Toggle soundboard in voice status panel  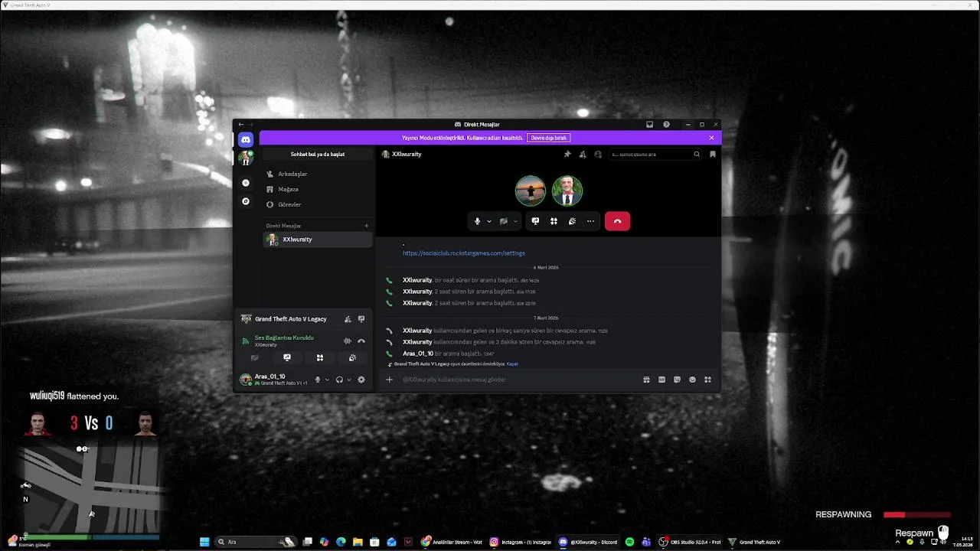click(352, 357)
